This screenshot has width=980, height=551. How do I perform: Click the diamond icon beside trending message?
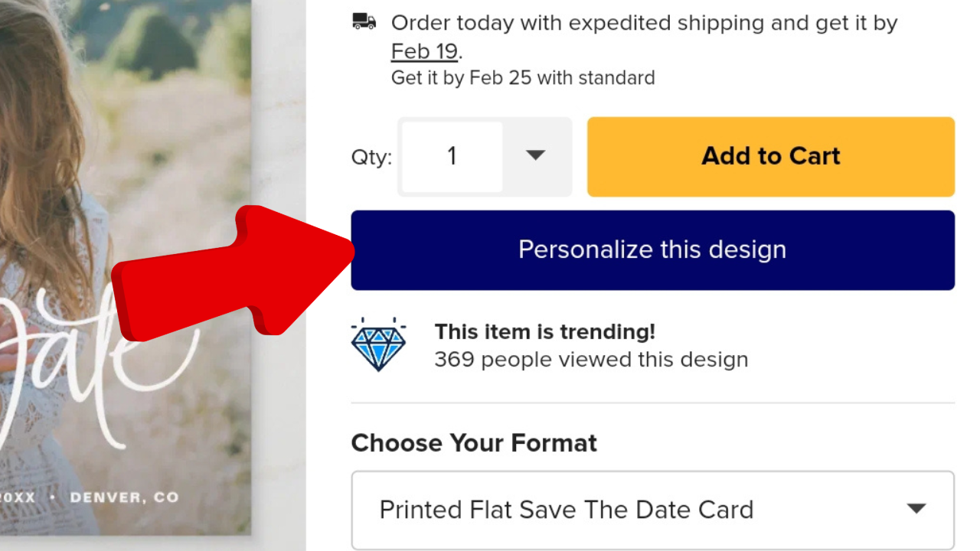click(x=379, y=344)
